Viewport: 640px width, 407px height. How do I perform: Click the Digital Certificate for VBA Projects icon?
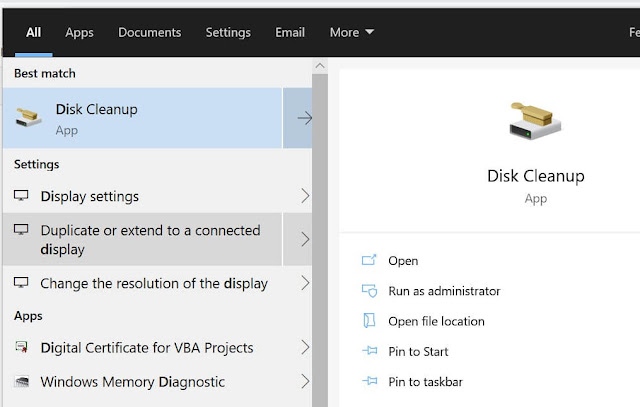[x=21, y=347]
